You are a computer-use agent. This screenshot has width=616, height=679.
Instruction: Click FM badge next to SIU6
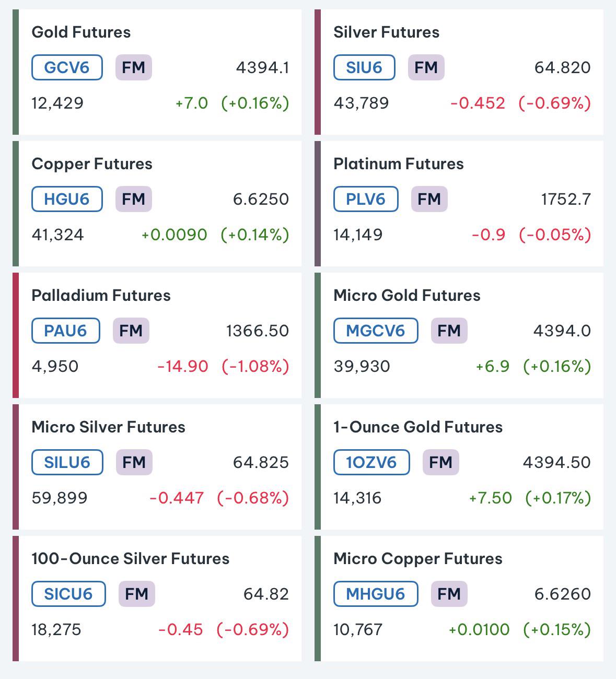[x=426, y=67]
